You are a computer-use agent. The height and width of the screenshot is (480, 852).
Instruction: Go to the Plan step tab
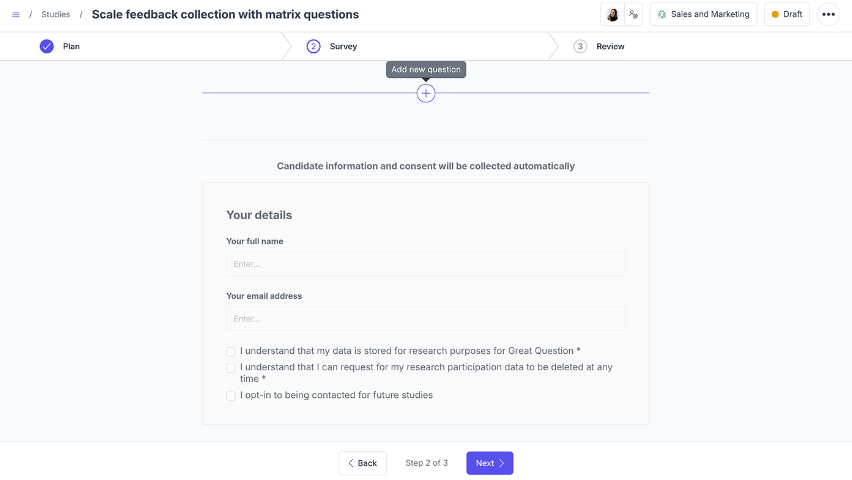click(71, 46)
